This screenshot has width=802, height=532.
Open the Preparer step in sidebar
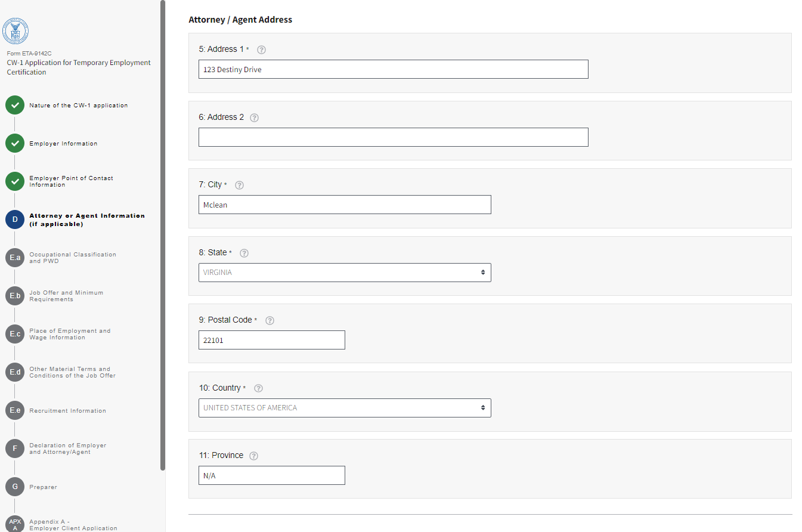[43, 487]
